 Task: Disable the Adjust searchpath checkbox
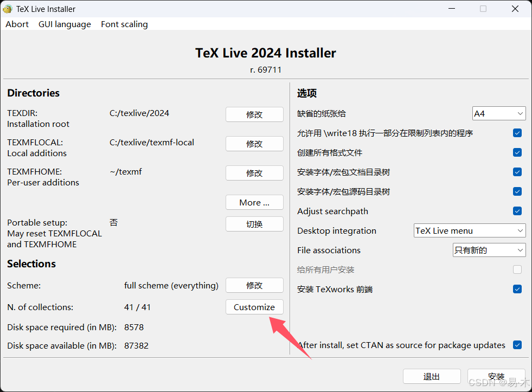[x=517, y=211]
